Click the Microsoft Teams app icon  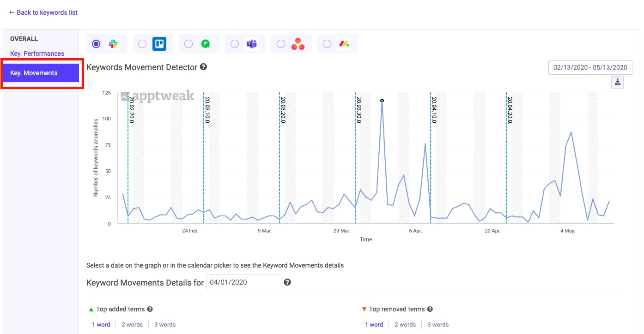[252, 44]
